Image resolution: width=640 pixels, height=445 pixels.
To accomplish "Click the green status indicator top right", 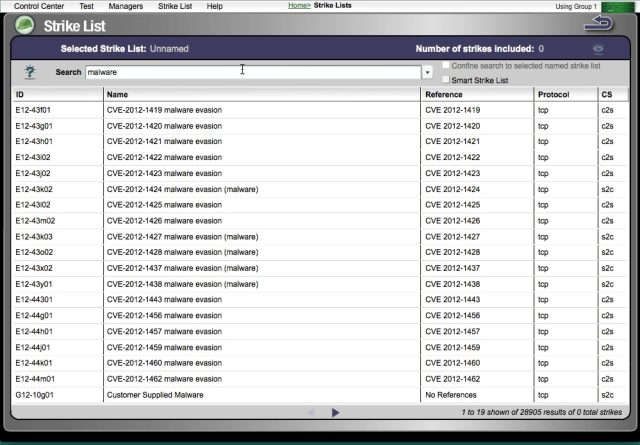I will click(x=617, y=7).
